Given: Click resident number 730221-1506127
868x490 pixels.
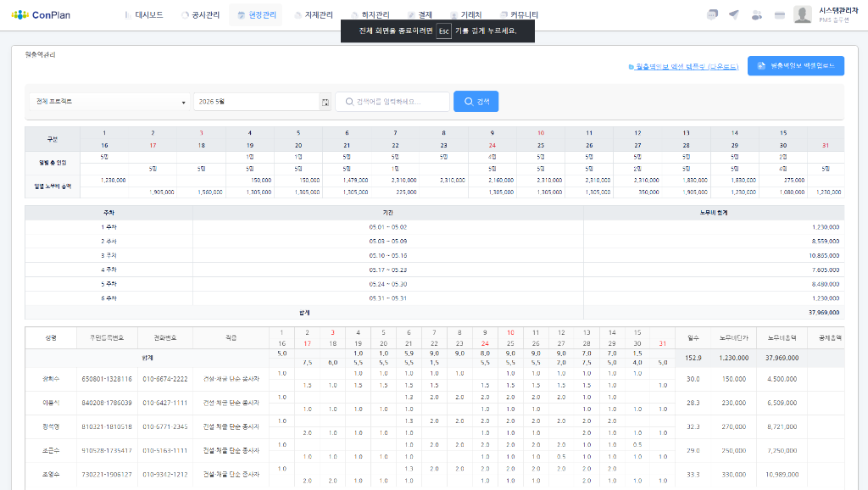Looking at the screenshot, I should [x=107, y=475].
